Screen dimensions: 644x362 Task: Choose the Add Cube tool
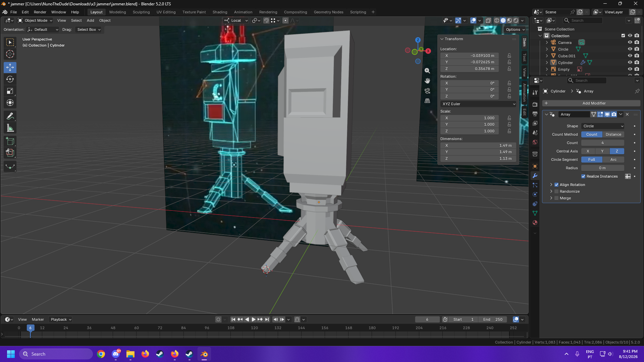pos(10,141)
